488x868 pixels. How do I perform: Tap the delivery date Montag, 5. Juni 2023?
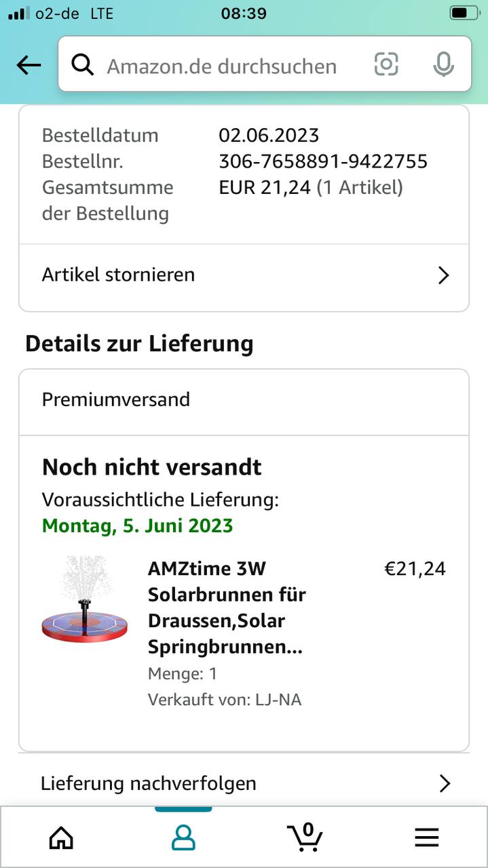(138, 526)
